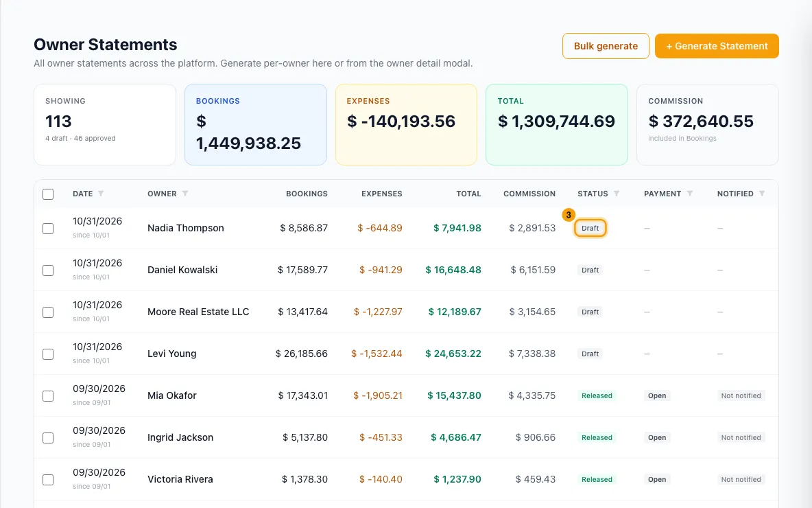Click the Released status for Ingrid Jackson

coord(597,437)
